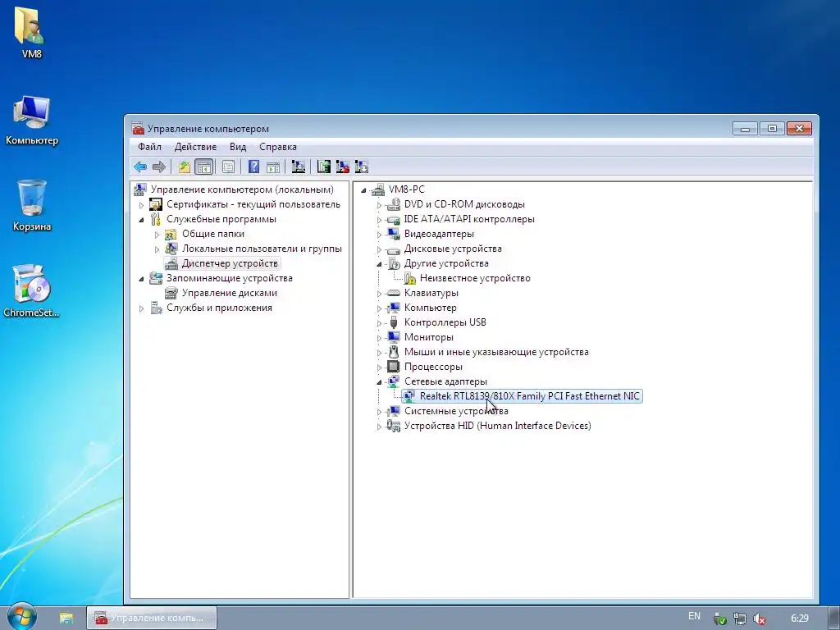Select the Мониторы category label
Screen dimensions: 840x630
click(428, 337)
